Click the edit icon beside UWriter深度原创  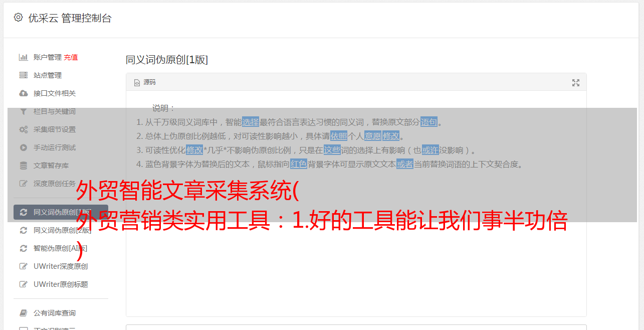pos(23,266)
